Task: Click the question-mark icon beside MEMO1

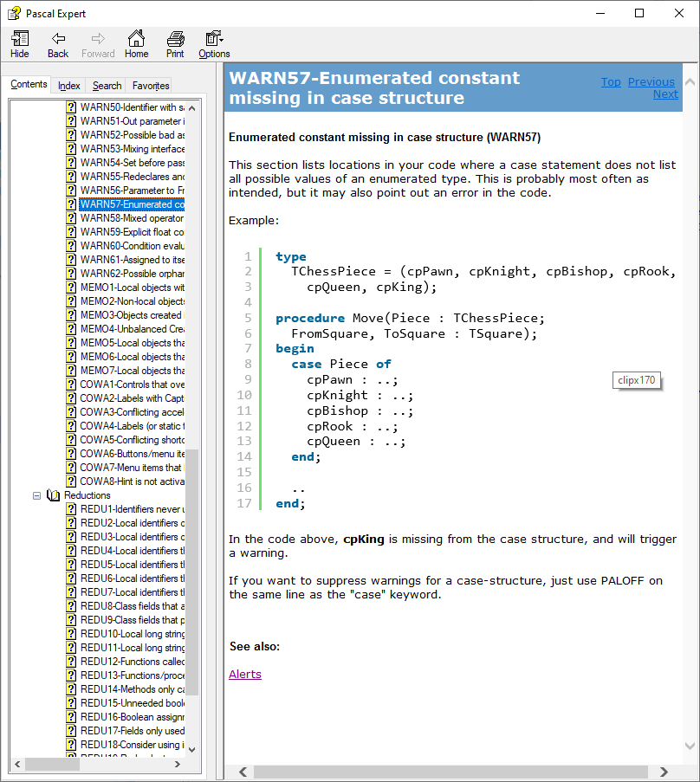Action: [x=72, y=287]
